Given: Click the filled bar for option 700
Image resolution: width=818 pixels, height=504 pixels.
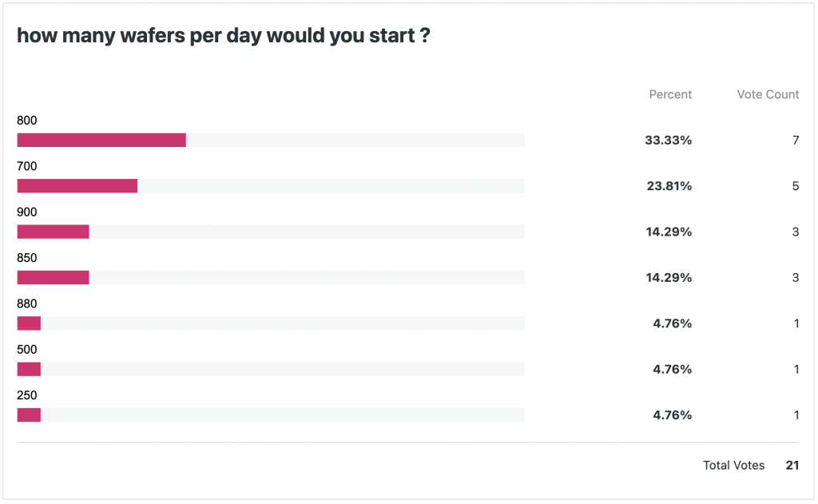Looking at the screenshot, I should pos(77,186).
